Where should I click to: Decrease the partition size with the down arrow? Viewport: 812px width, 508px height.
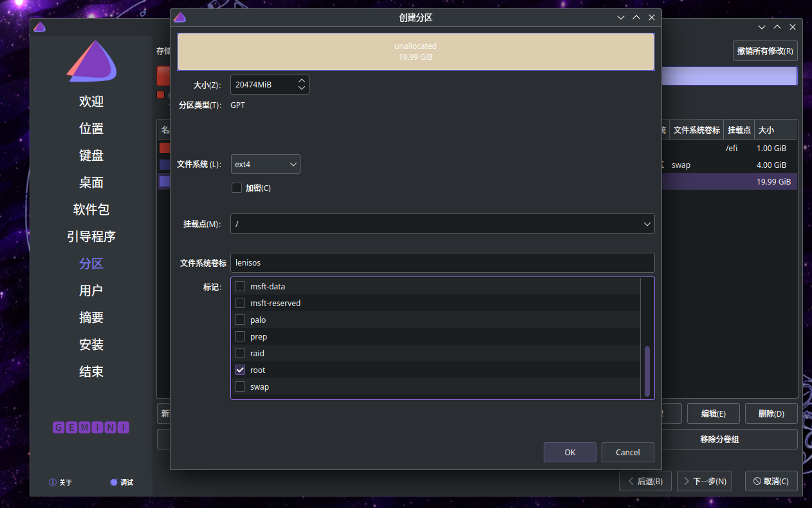tap(302, 88)
